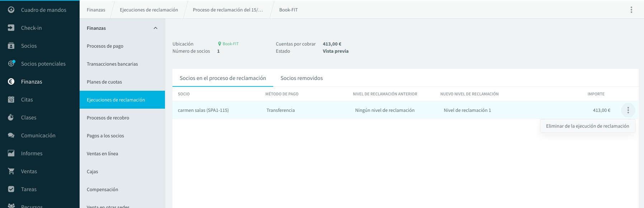Click the Ningún nivel de reclamación cell
The width and height of the screenshot is (644, 208).
pos(385,110)
